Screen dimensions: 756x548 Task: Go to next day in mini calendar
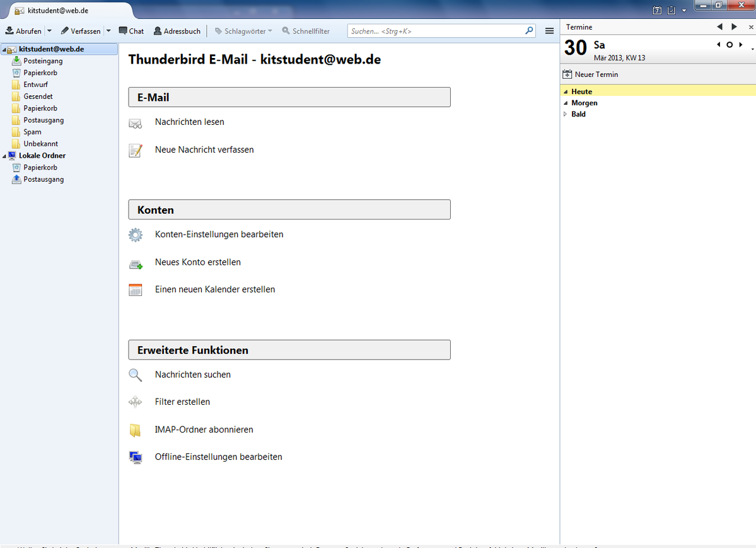pyautogui.click(x=741, y=44)
